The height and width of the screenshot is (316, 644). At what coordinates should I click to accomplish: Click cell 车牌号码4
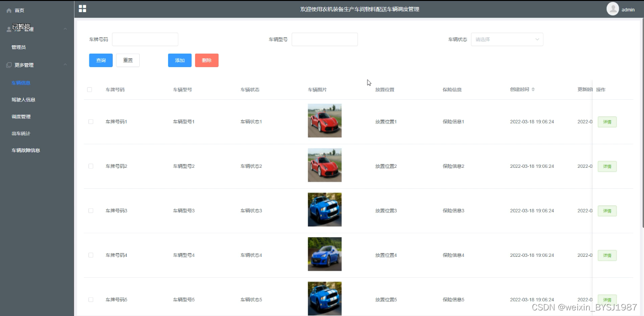point(116,255)
